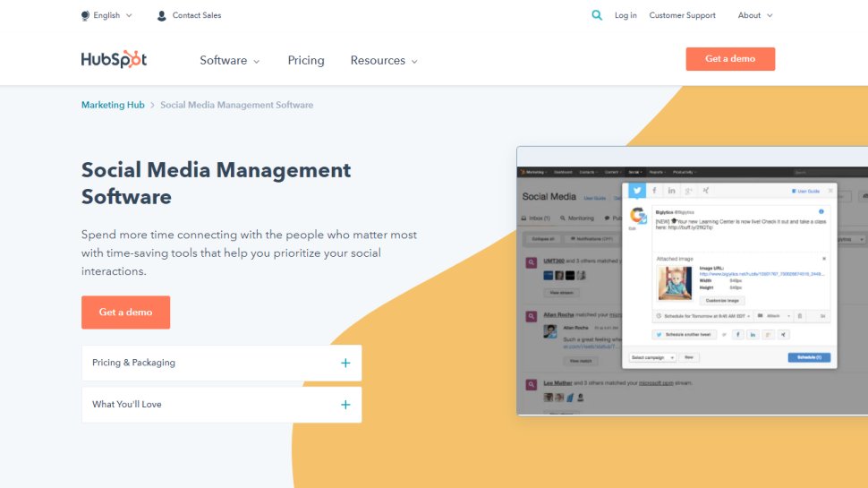
Task: Click the attached baby photo thumbnail
Action: tap(675, 282)
